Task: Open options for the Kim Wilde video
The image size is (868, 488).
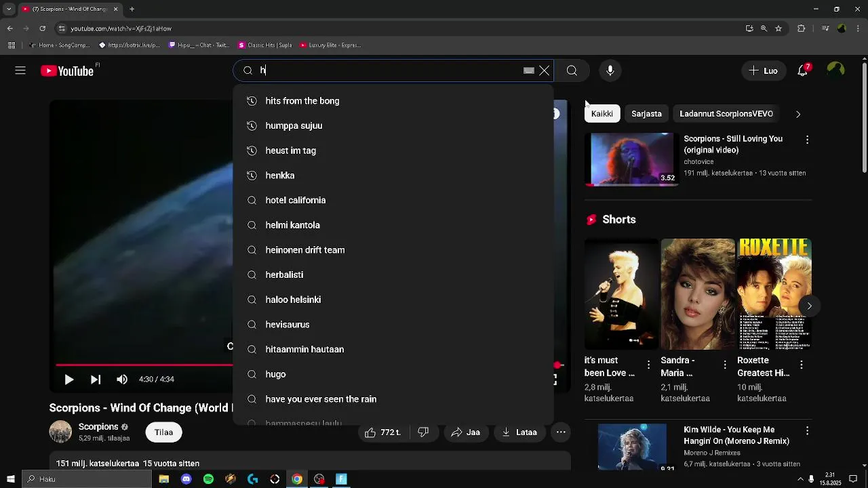Action: 807,431
